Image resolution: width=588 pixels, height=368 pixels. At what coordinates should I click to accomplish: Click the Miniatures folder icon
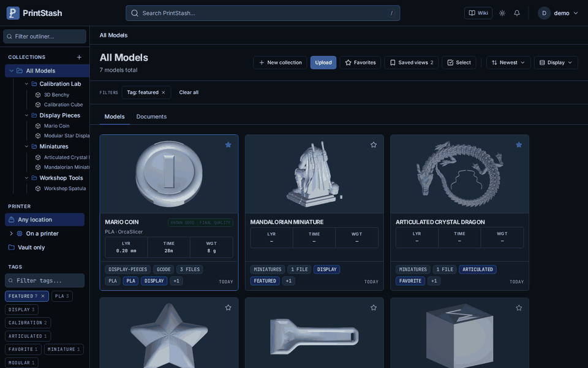coord(34,147)
